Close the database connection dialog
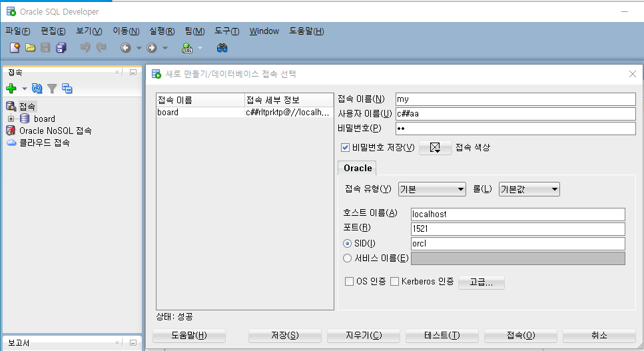This screenshot has width=644, height=351. 633,74
